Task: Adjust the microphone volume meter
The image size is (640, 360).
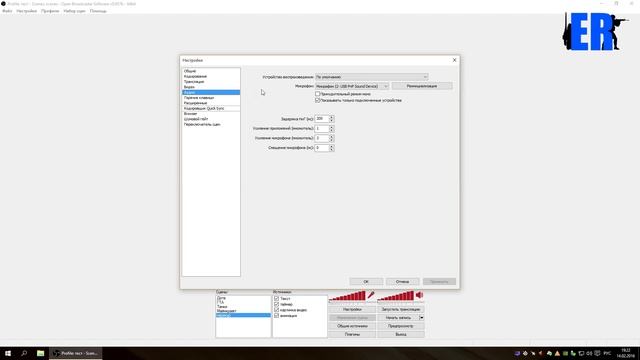Action: (347, 296)
